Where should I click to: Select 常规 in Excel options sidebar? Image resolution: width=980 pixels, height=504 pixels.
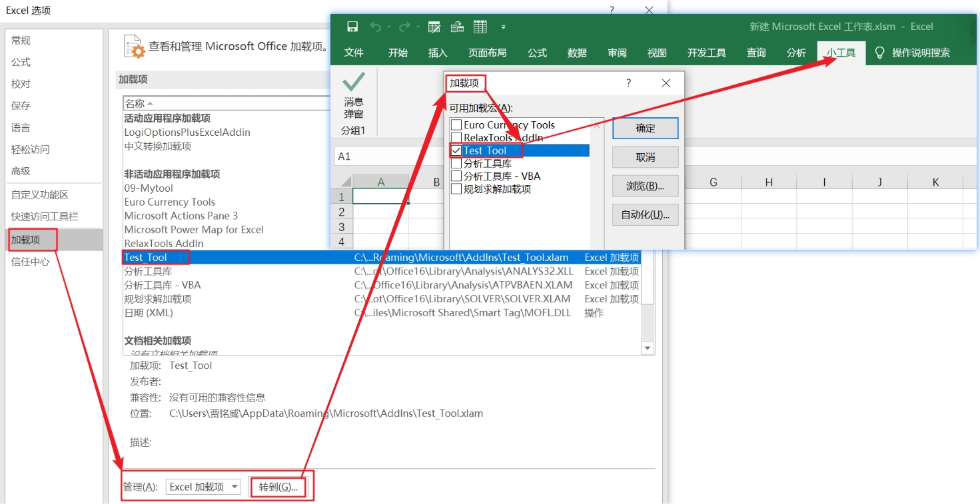click(x=54, y=41)
